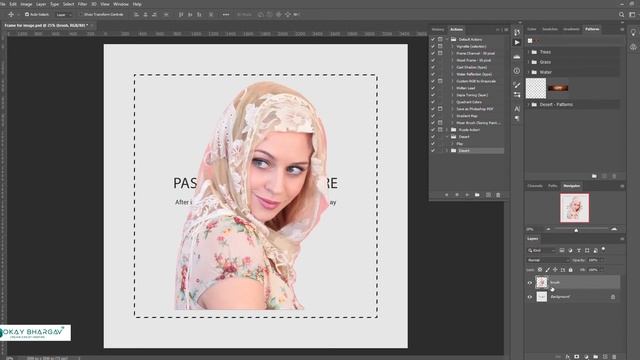Switch to the Gradients tab

point(571,29)
